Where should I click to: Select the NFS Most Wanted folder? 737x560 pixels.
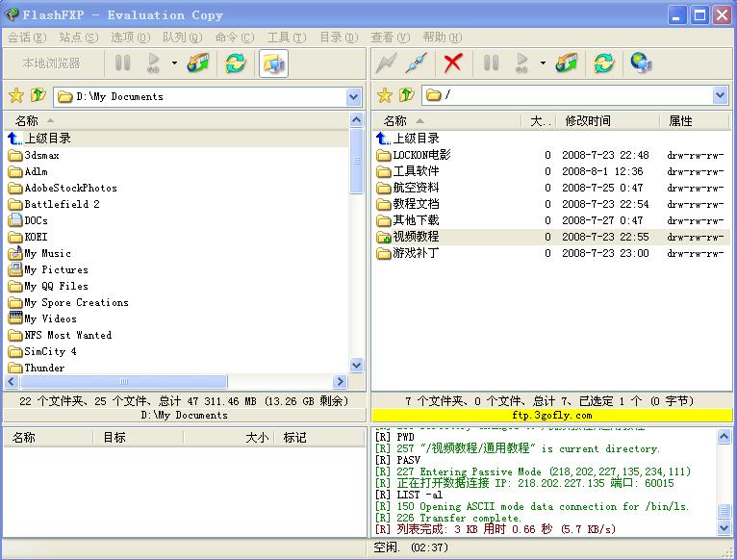61,335
